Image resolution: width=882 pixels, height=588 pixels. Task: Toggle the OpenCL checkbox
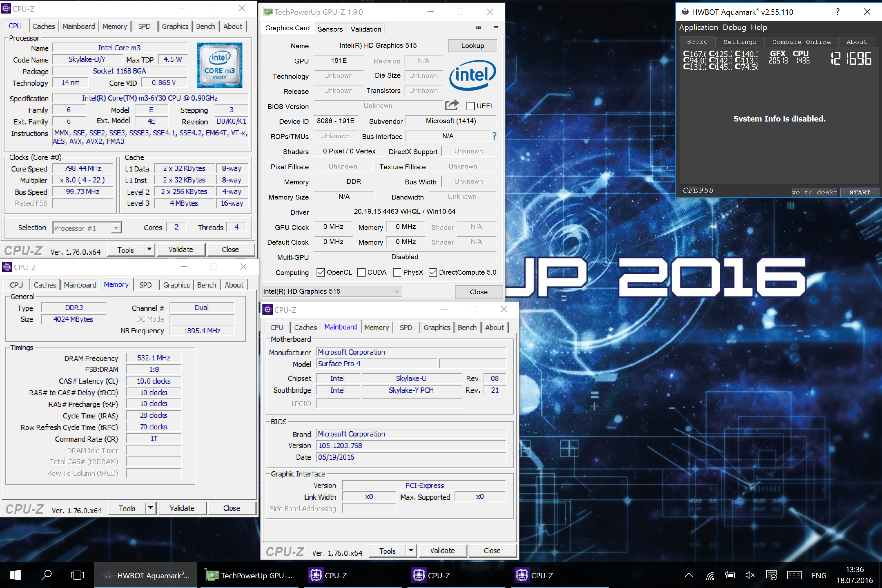[320, 272]
